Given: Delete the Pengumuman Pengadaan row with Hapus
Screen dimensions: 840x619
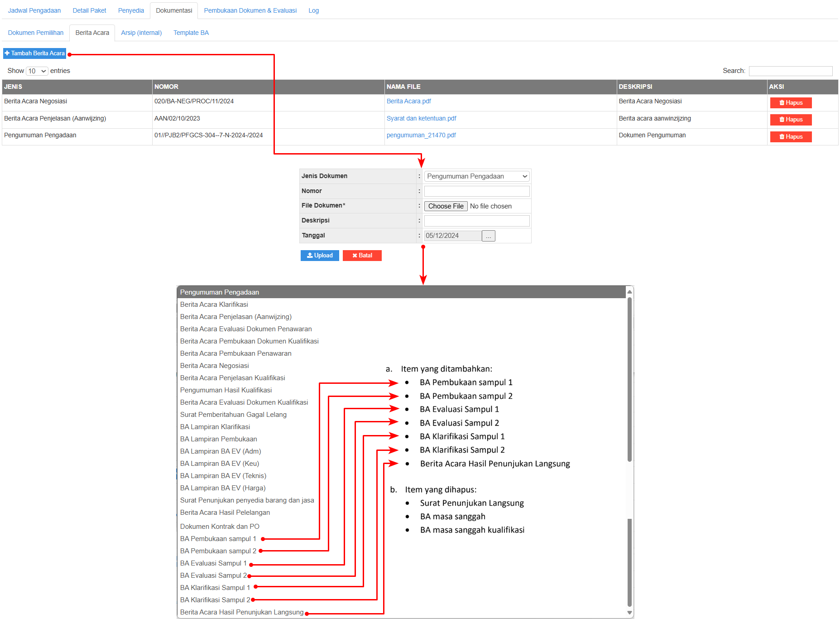Looking at the screenshot, I should [x=791, y=137].
